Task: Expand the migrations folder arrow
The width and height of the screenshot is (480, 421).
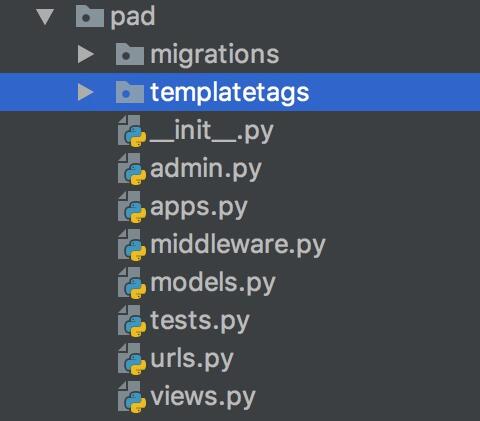Action: (86, 54)
